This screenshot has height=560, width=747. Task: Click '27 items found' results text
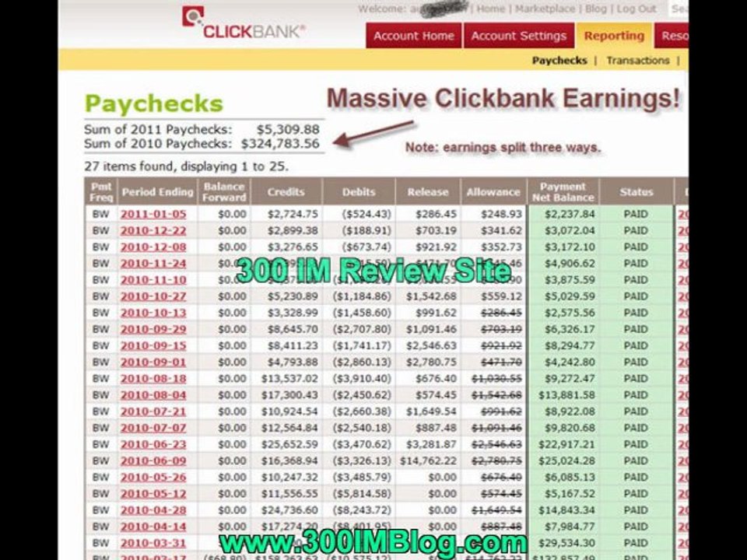coord(186,166)
